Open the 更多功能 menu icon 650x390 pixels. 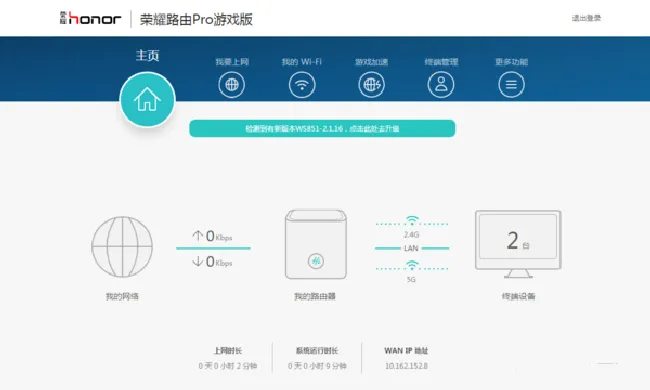point(512,85)
